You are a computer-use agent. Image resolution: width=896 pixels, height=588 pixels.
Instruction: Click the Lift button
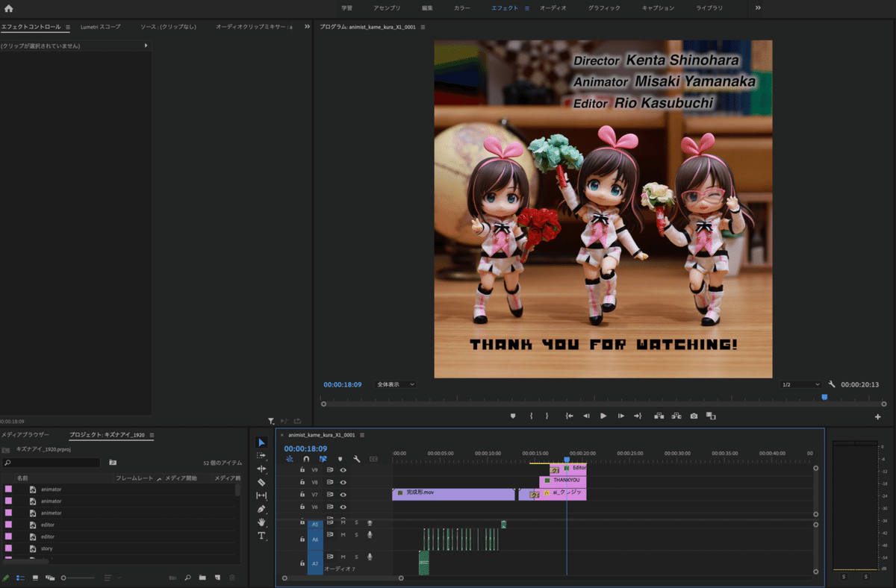(x=659, y=416)
